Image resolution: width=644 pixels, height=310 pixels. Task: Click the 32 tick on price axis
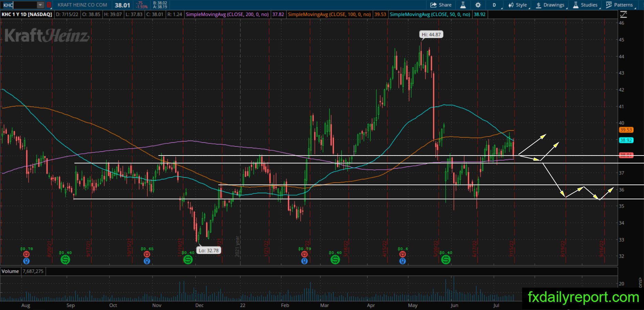622,256
